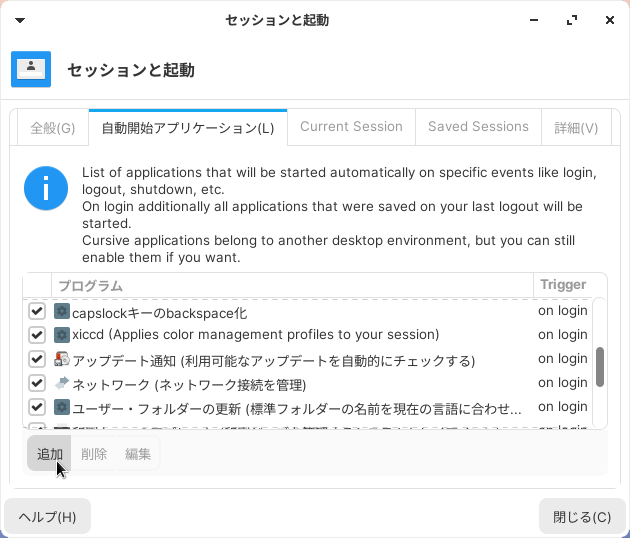Disable xiccd autostart checkbox
Screen dimensions: 630x538
(x=37, y=334)
